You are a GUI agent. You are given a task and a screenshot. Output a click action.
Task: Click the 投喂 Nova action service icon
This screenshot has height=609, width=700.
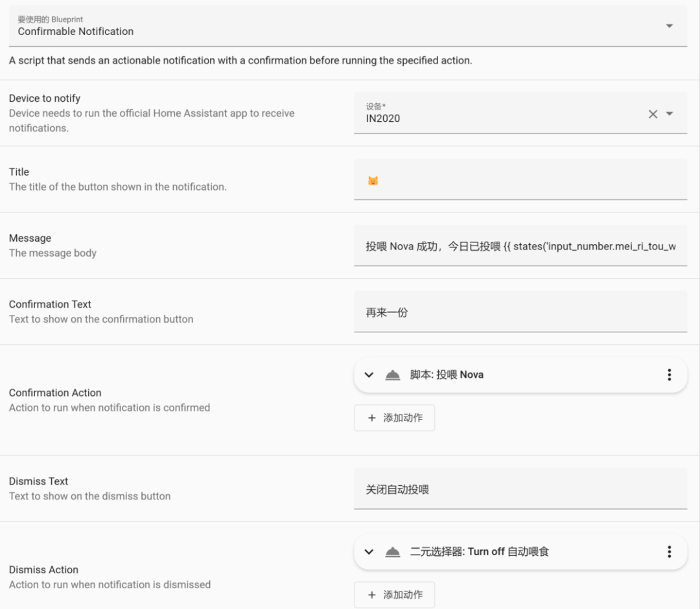(x=393, y=374)
